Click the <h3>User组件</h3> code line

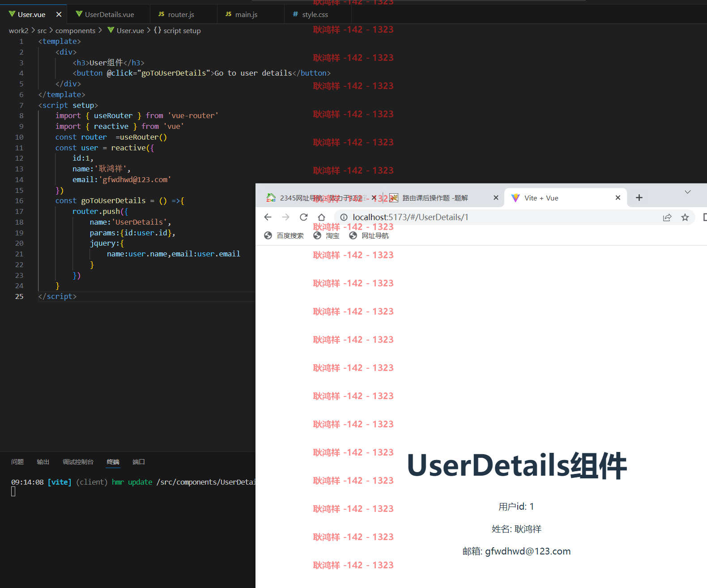[x=108, y=63]
